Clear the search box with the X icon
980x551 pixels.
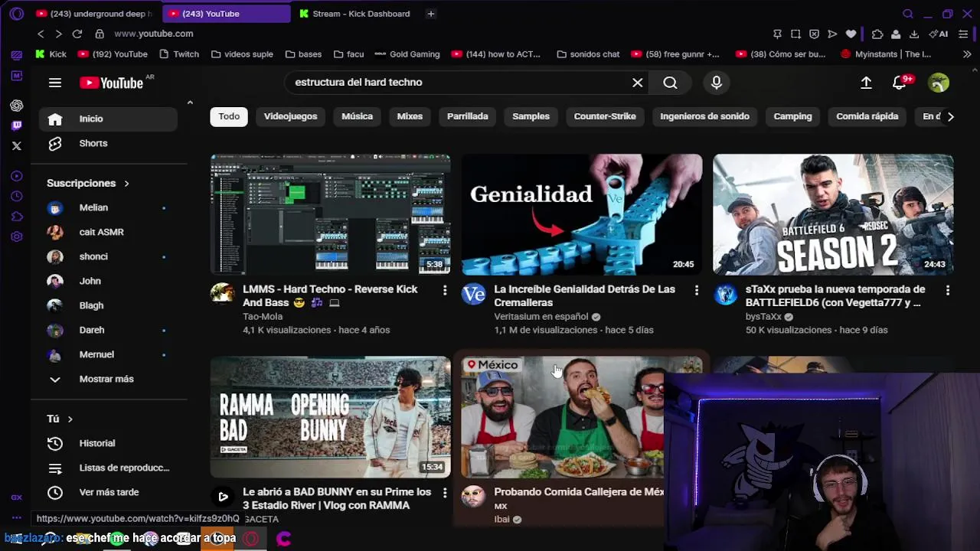coord(637,83)
